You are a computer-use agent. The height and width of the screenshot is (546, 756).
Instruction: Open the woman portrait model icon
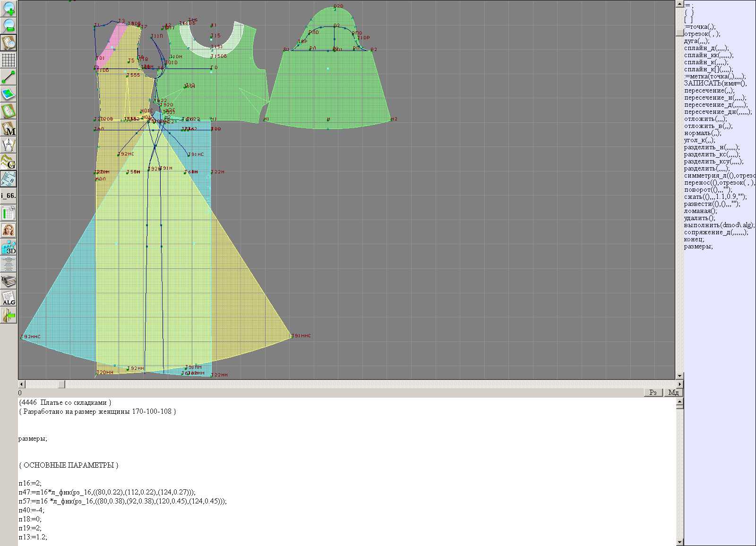click(9, 230)
